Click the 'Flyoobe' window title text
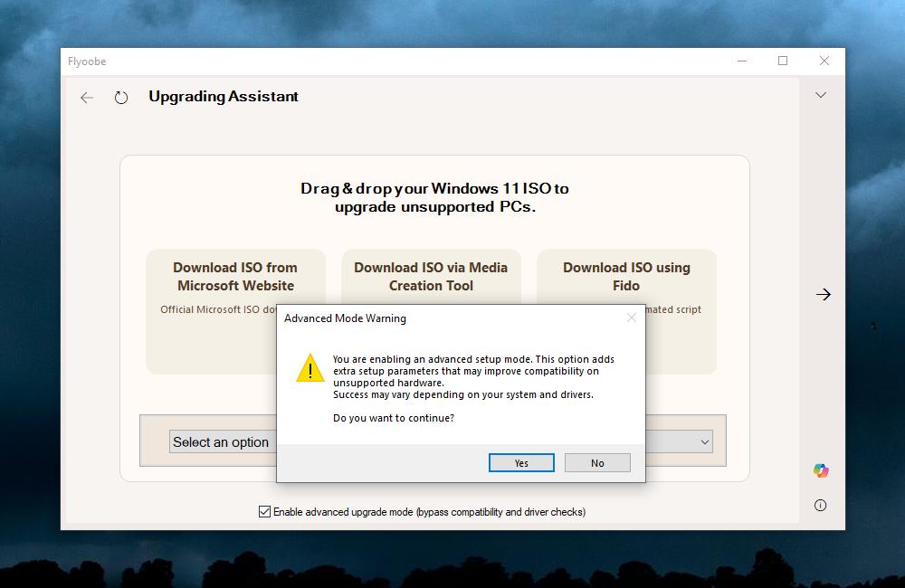 point(87,62)
